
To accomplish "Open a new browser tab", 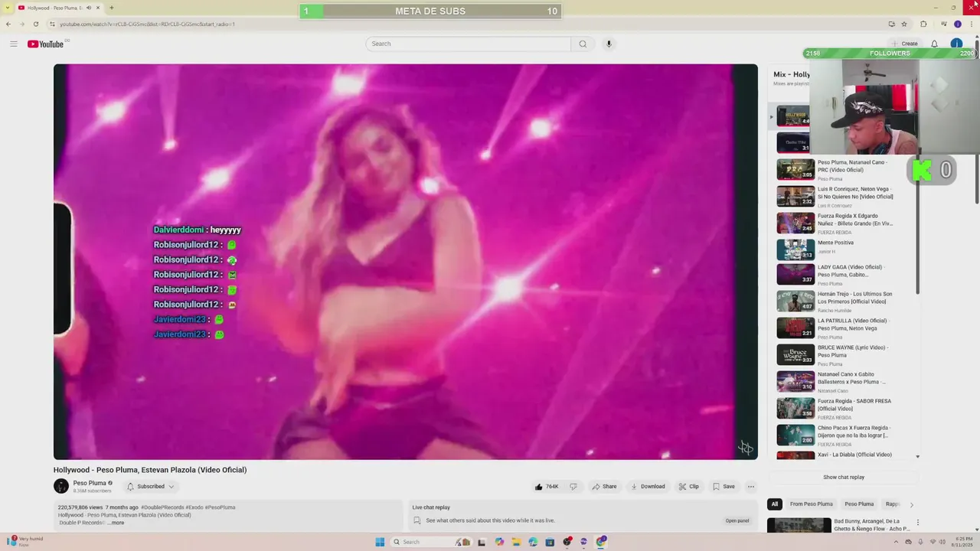I will point(112,8).
